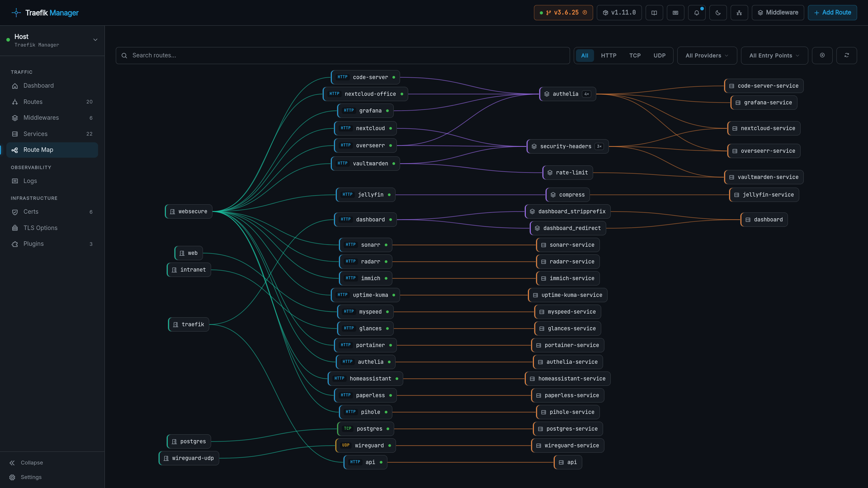Select the grafana-service node
The height and width of the screenshot is (488, 868).
click(764, 103)
